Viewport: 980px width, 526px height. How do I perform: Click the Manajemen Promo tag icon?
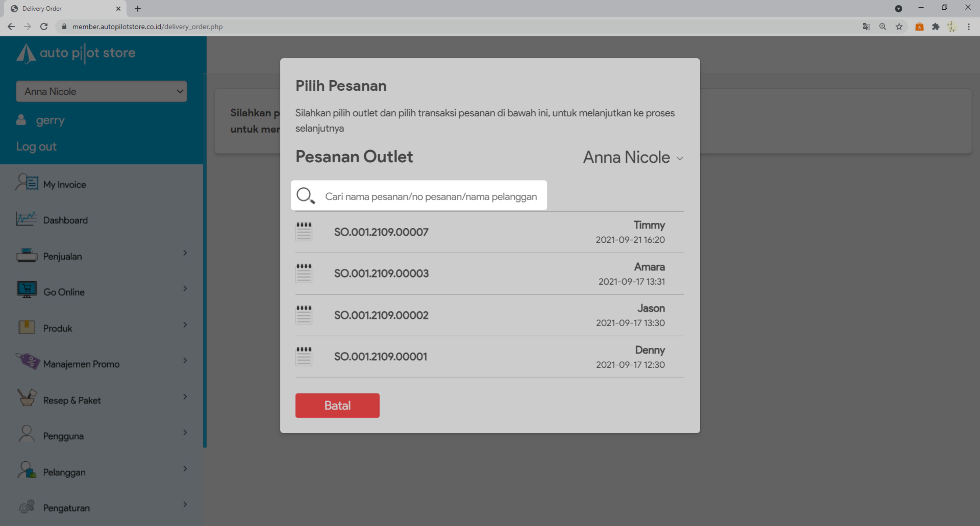[27, 361]
